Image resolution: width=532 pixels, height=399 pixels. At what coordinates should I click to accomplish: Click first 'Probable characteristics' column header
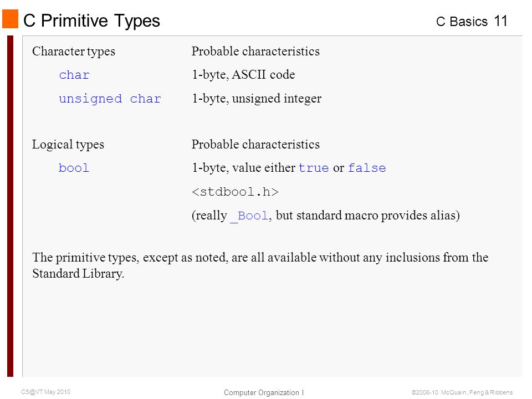pos(255,51)
